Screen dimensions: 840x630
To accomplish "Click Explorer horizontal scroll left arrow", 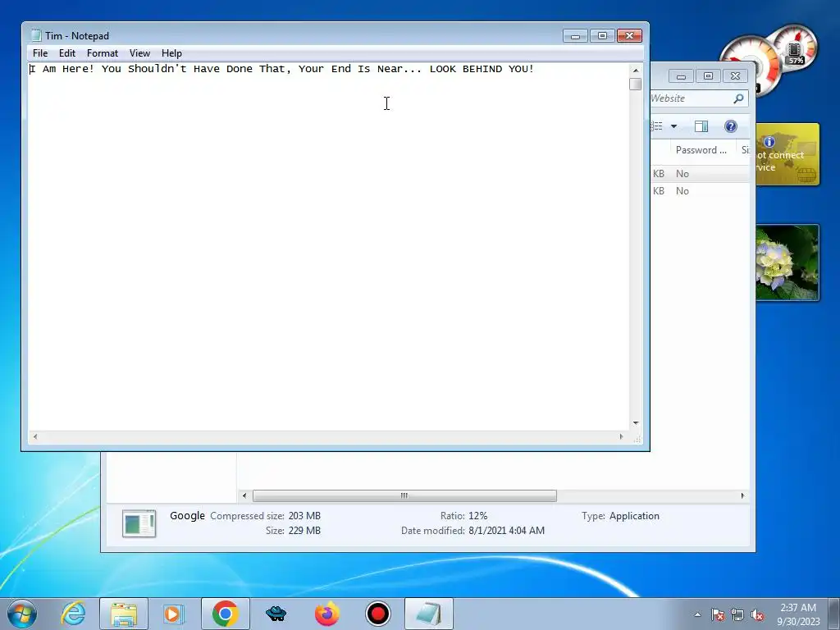I will click(244, 495).
